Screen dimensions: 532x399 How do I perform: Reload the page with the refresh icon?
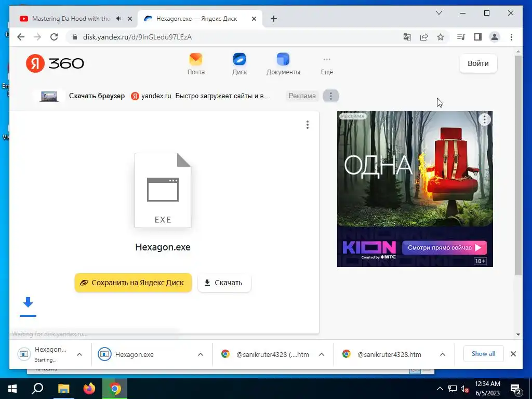(x=54, y=37)
